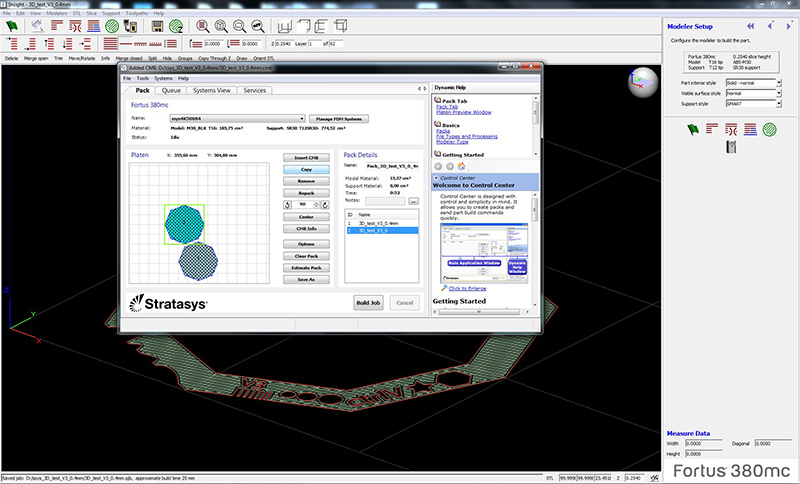Click the Notes input field
This screenshot has height=484, width=800.
click(385, 201)
